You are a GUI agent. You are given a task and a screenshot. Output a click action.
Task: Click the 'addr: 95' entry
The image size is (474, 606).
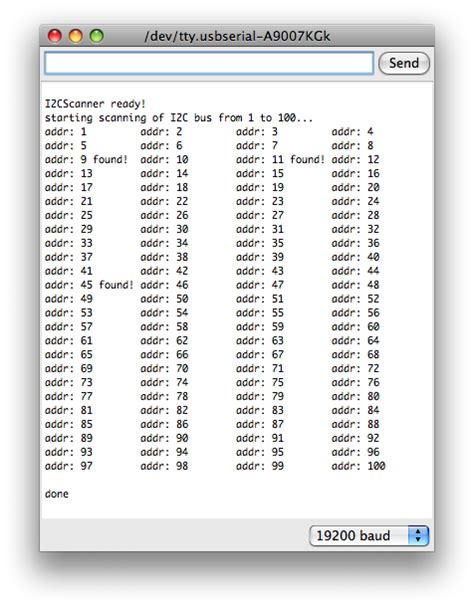pyautogui.click(x=260, y=452)
